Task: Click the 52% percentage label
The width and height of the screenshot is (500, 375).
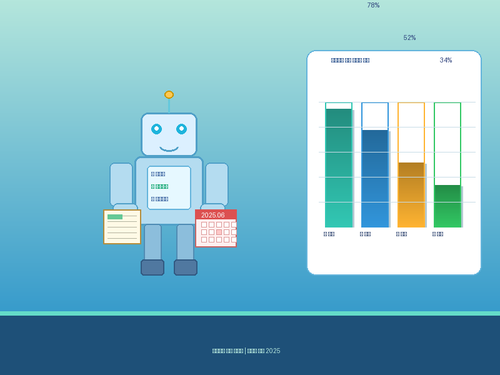Action: 410,38
